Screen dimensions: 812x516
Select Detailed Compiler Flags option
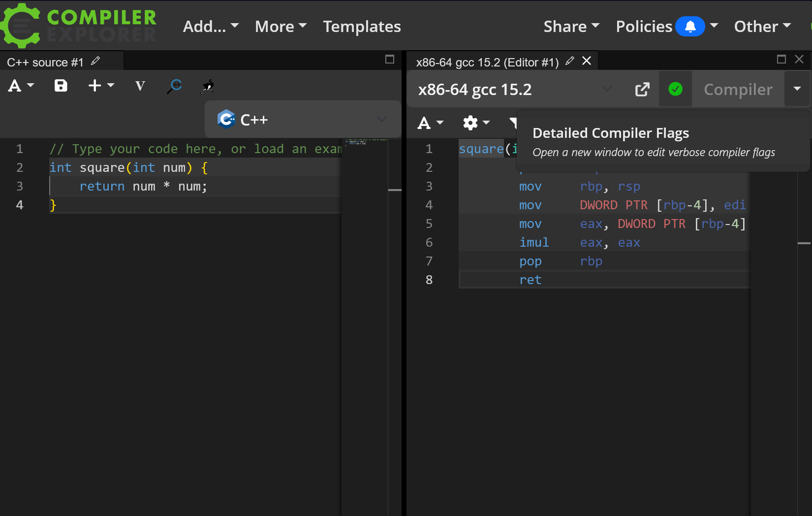[663, 142]
